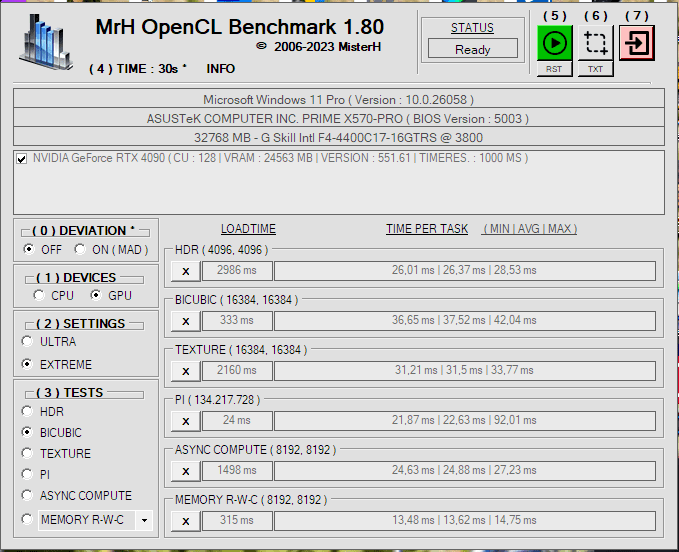Click TEXTURE loadtime field 2160 ms
The height and width of the screenshot is (552, 679).
[237, 371]
